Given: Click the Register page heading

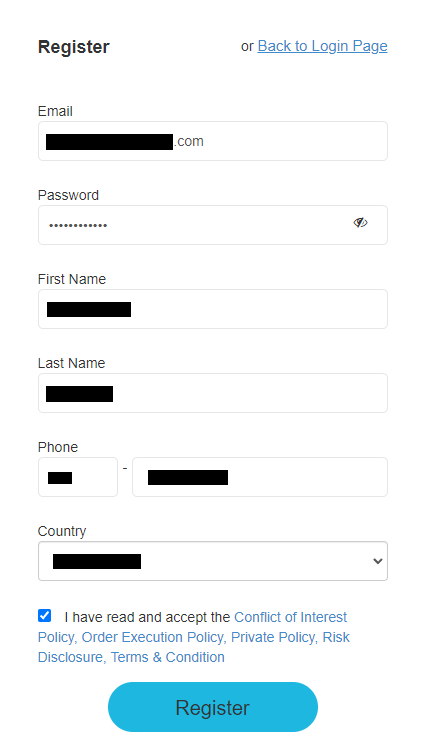Looking at the screenshot, I should point(74,47).
